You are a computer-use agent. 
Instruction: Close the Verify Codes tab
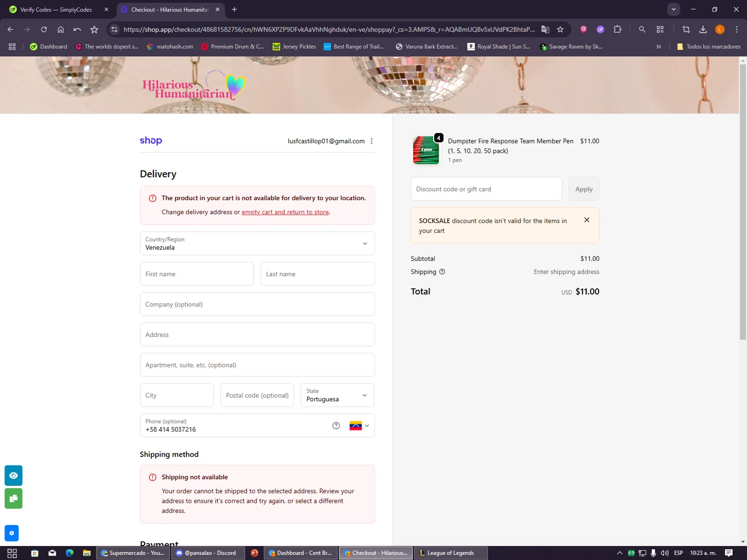click(x=106, y=9)
